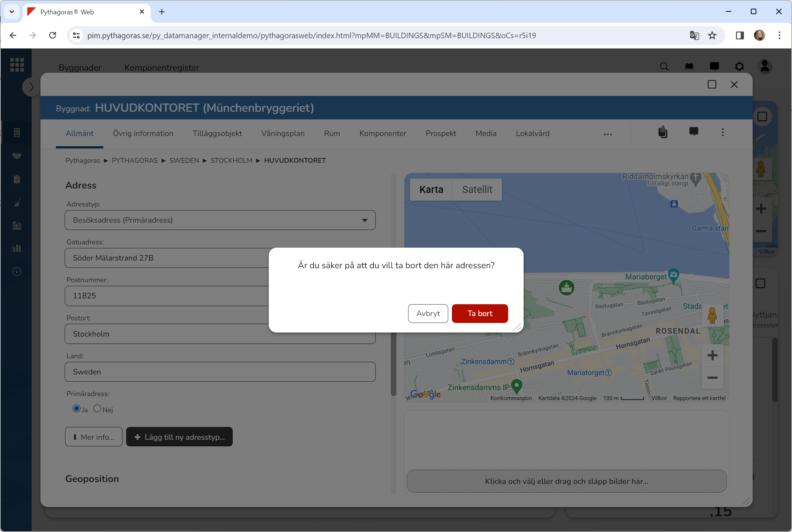Expand the more tabs ellipsis

click(607, 134)
